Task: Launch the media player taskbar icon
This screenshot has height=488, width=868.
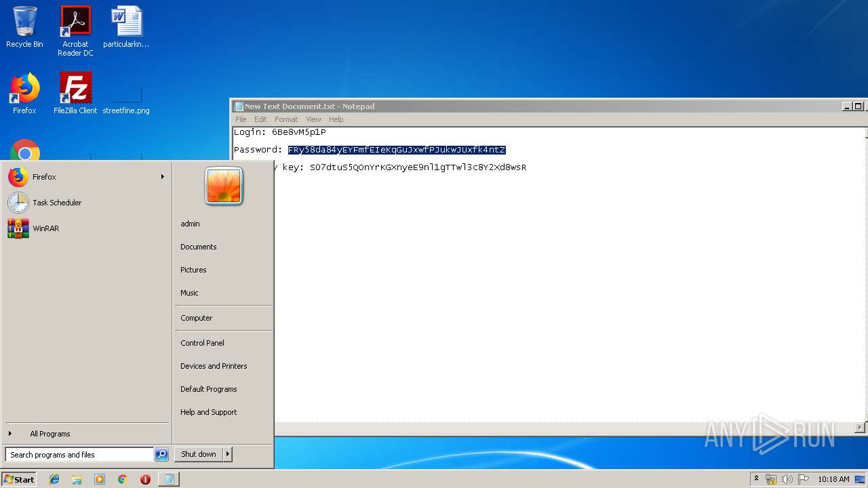Action: 100,479
